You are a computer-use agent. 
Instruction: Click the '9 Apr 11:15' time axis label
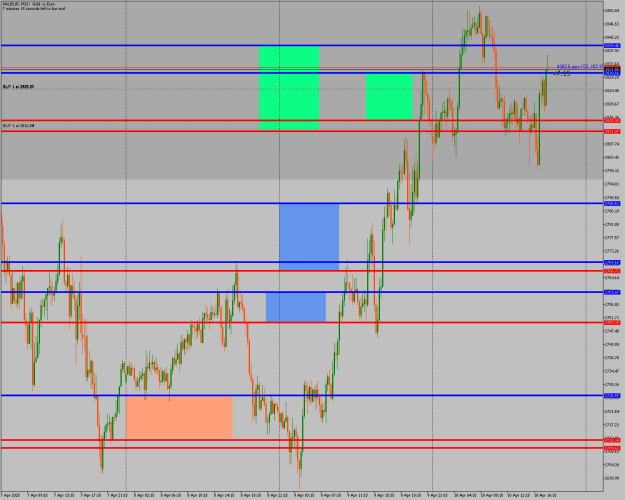coord(358,496)
